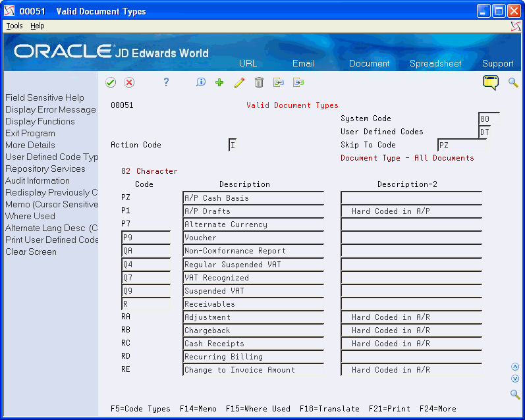The width and height of the screenshot is (525, 420).
Task: Click the JD Edwards icon right of menu bar
Action: [516, 26]
